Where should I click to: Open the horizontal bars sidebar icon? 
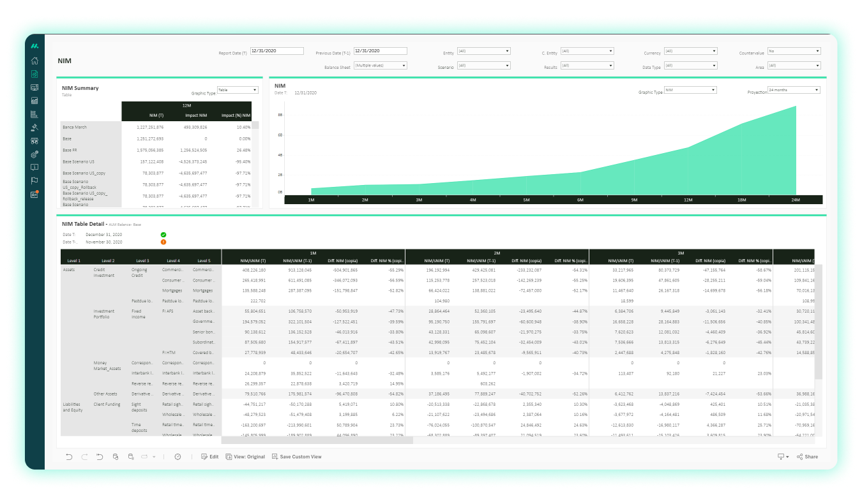(x=34, y=114)
